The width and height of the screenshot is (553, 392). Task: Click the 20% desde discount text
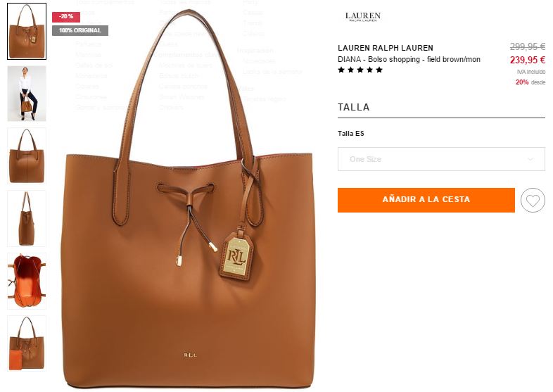point(530,82)
